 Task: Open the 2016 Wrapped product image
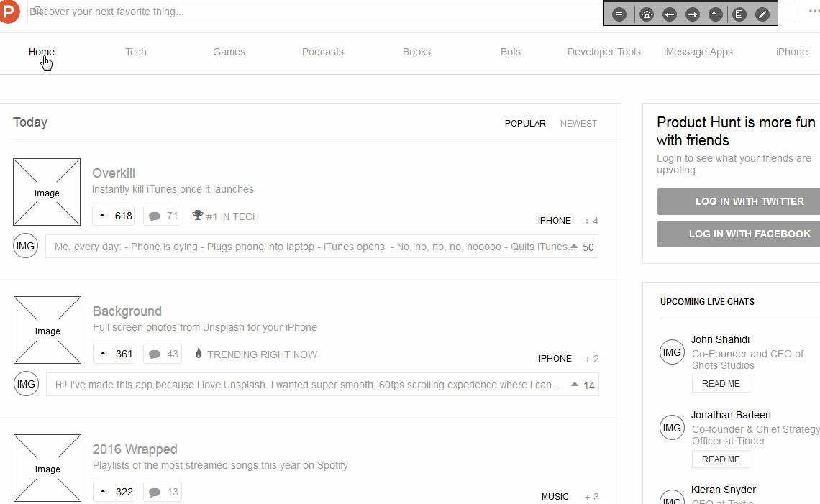(47, 468)
